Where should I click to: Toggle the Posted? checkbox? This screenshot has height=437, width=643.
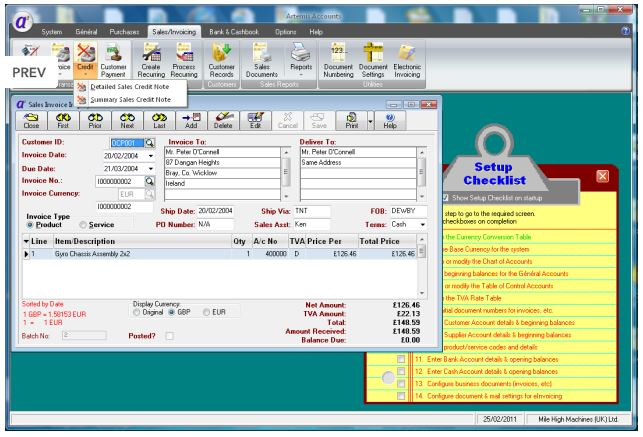point(169,336)
